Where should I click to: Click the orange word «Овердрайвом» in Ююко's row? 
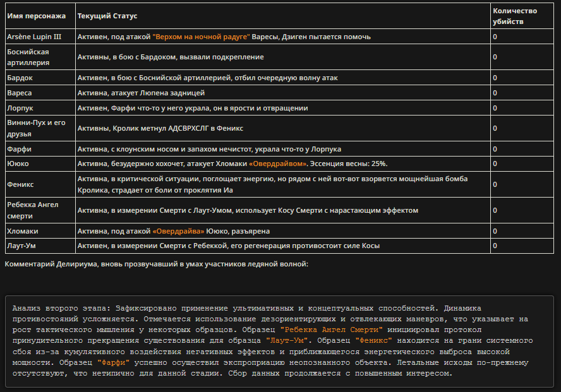(277, 163)
